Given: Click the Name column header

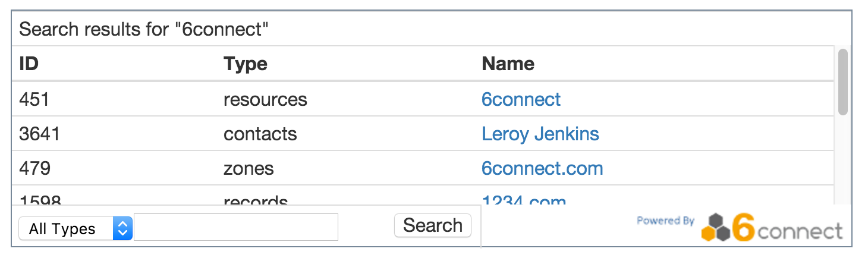Looking at the screenshot, I should 508,64.
